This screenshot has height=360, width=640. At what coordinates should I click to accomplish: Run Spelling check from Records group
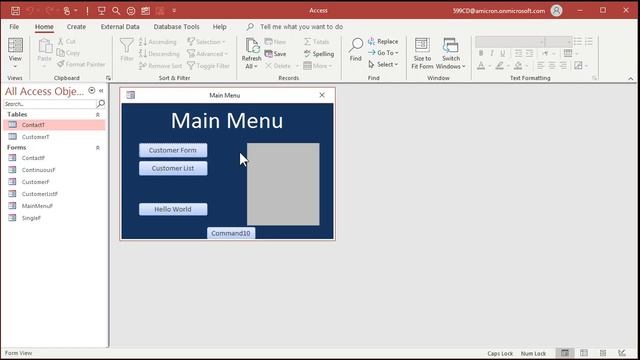point(319,54)
